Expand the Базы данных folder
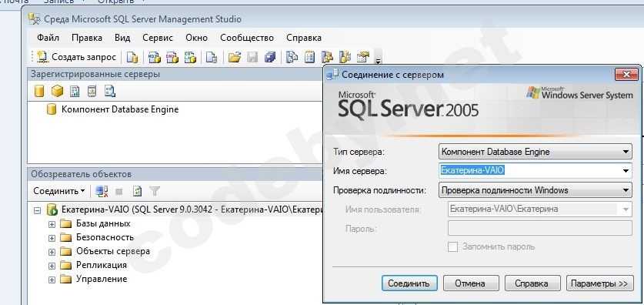The height and width of the screenshot is (305, 644). click(x=52, y=224)
